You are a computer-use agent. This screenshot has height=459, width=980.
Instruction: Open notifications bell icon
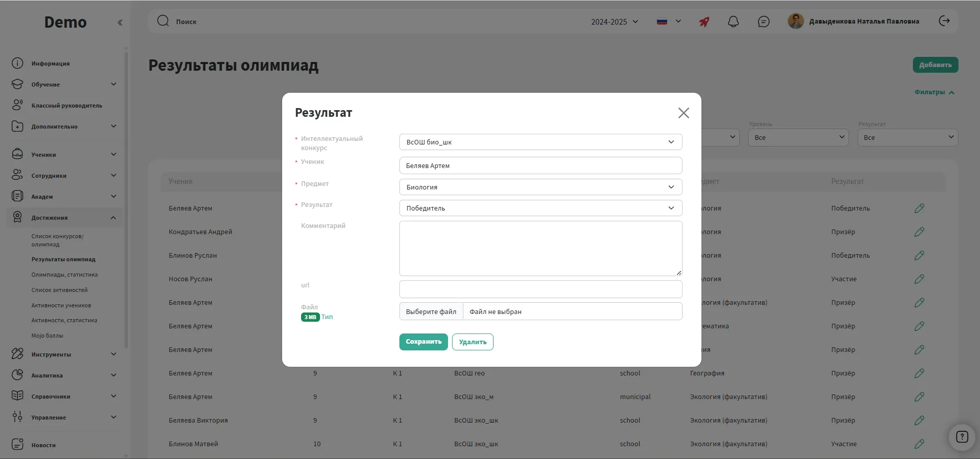tap(733, 22)
